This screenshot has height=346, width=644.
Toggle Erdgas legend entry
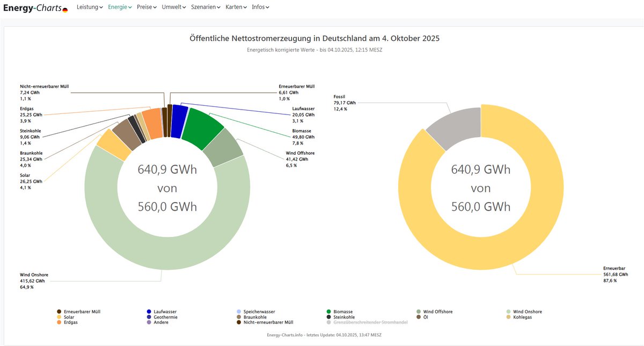(x=67, y=322)
